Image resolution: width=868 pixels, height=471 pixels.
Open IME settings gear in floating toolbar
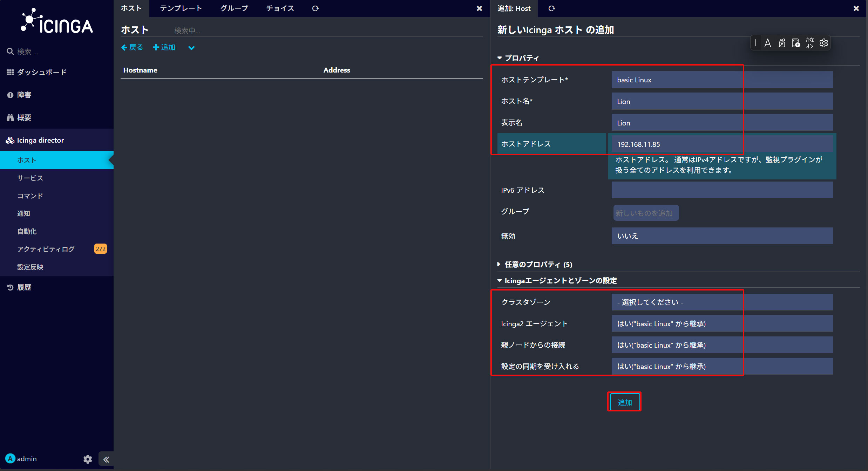tap(823, 43)
